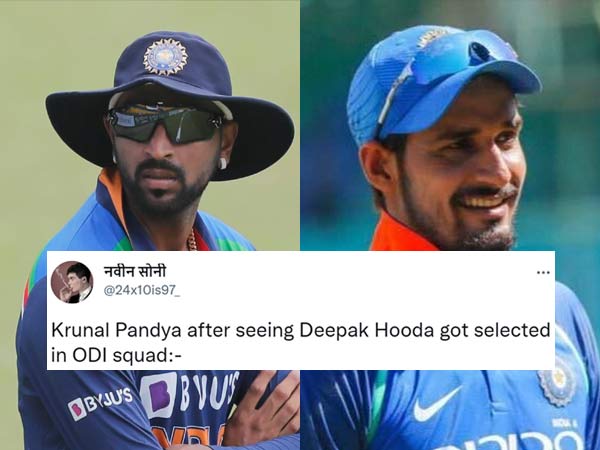Click the BCCI crest on right jersey
The width and height of the screenshot is (600, 450).
point(556,381)
